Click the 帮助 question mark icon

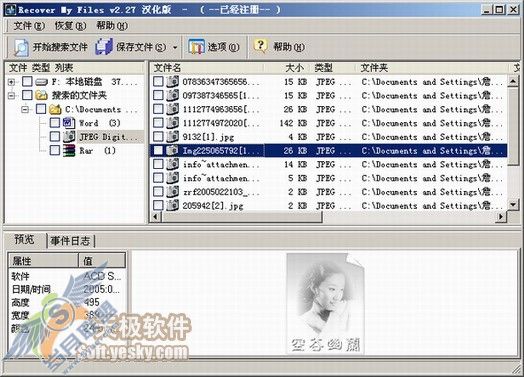click(x=261, y=46)
